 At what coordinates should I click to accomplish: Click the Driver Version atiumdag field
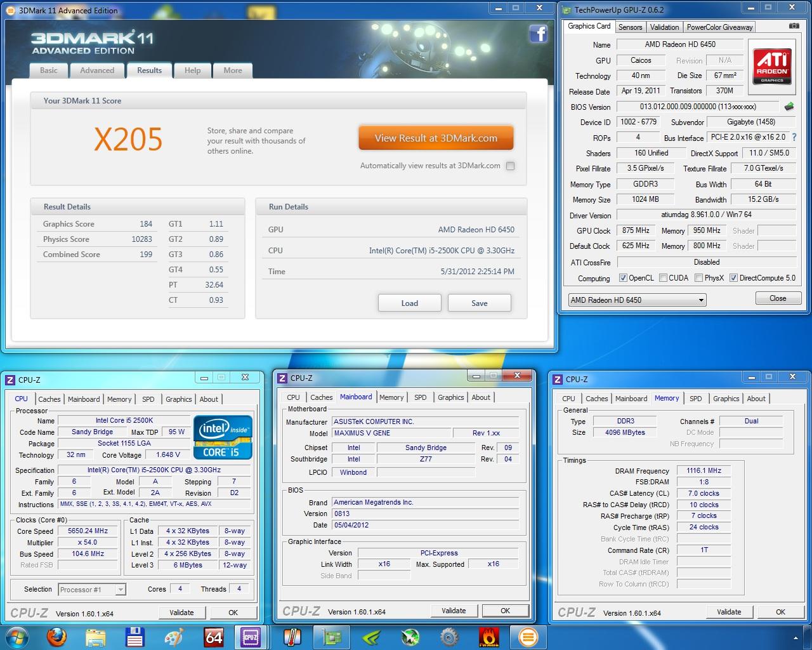coord(707,215)
